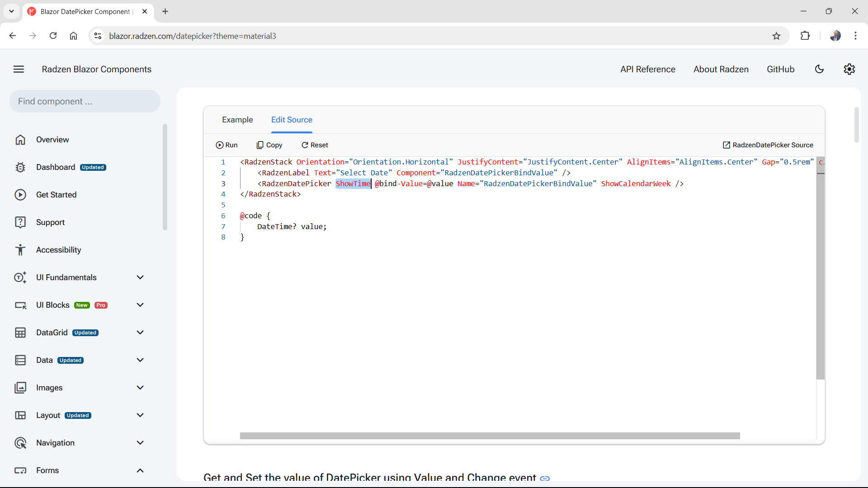Click the page vertical scrollbar
The height and width of the screenshot is (488, 868).
tap(856, 125)
